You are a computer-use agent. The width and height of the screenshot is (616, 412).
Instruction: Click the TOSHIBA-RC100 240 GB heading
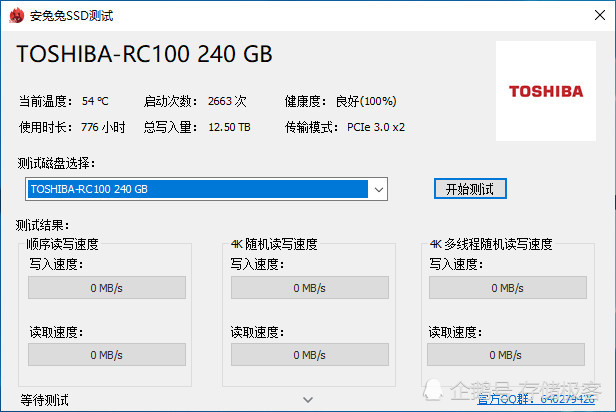[x=144, y=54]
